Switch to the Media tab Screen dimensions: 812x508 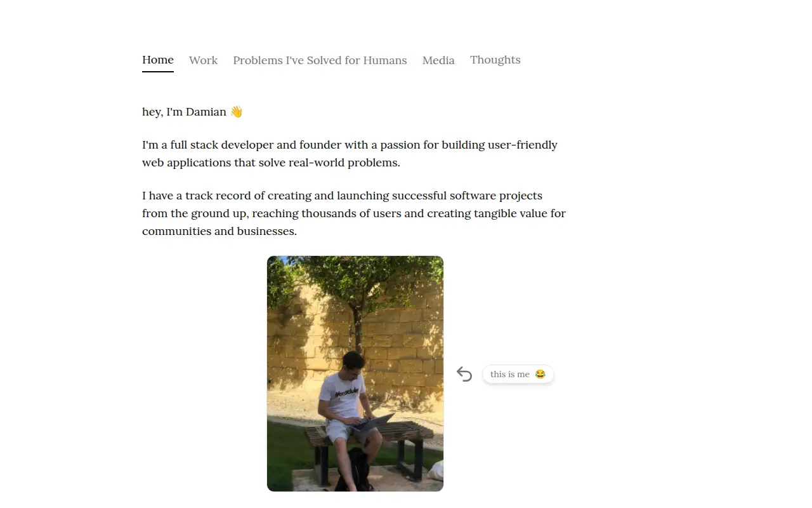click(438, 60)
